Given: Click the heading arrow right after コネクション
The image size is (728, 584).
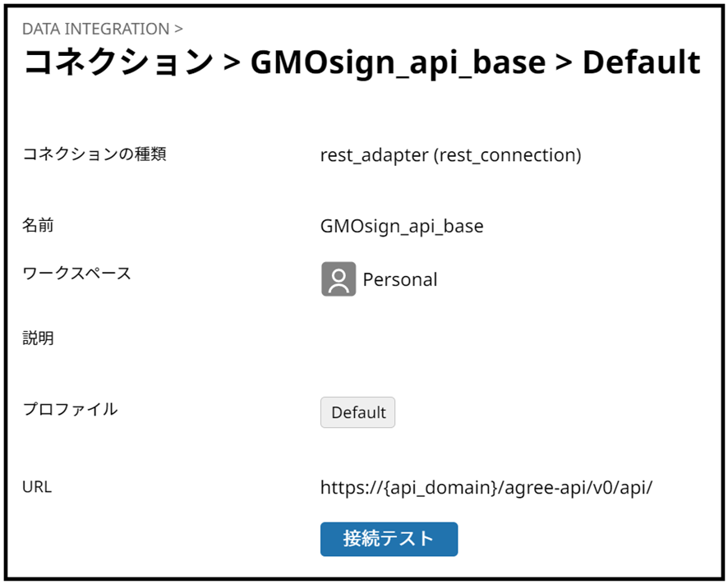Looking at the screenshot, I should tap(231, 63).
